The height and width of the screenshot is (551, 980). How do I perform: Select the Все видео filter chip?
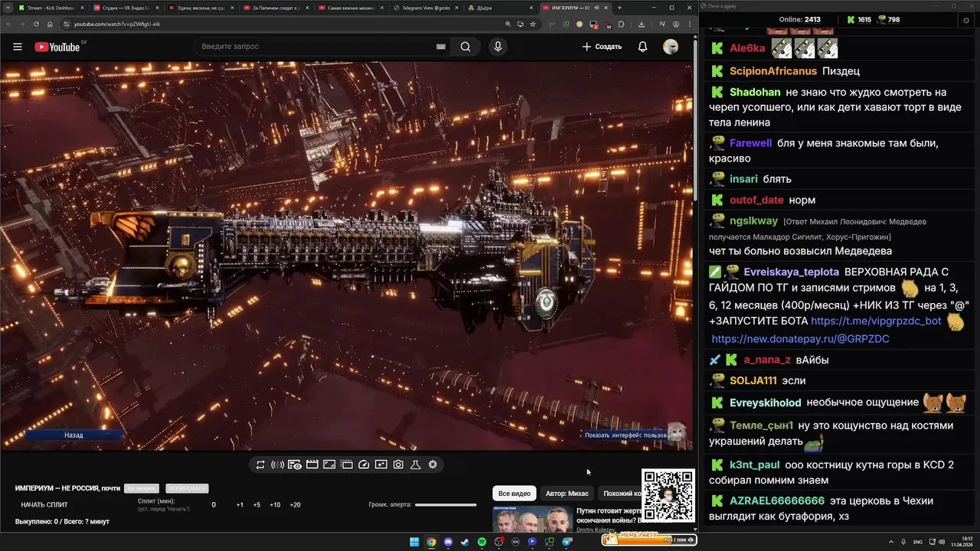514,494
